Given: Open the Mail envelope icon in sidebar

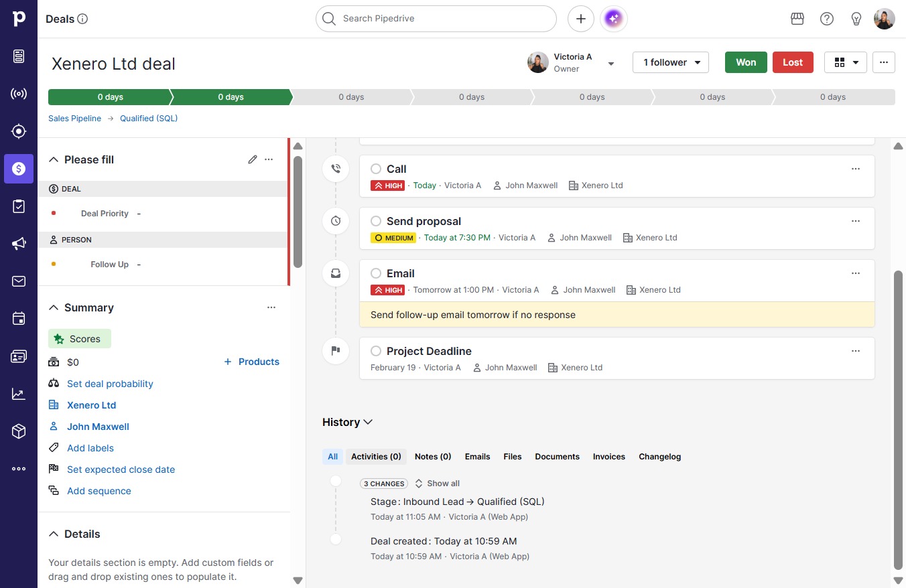Looking at the screenshot, I should click(19, 281).
